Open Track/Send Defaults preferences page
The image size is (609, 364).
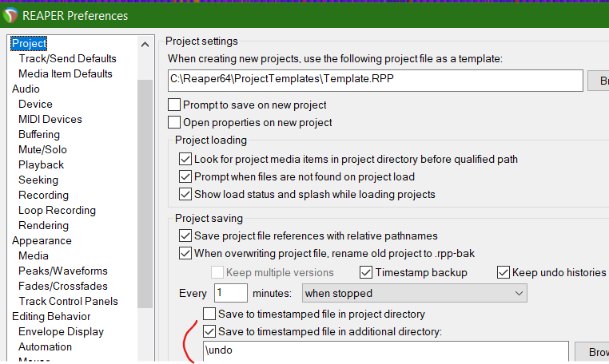tap(68, 58)
